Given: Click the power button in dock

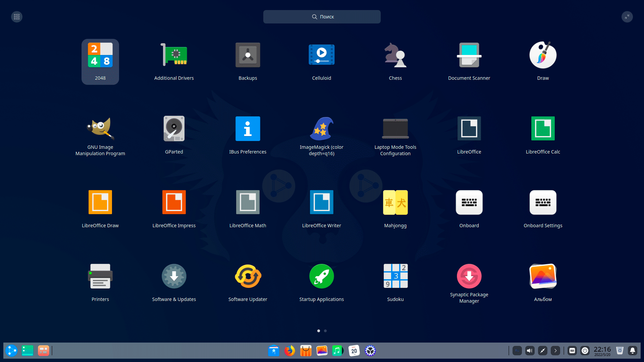Looking at the screenshot, I should [x=585, y=351].
